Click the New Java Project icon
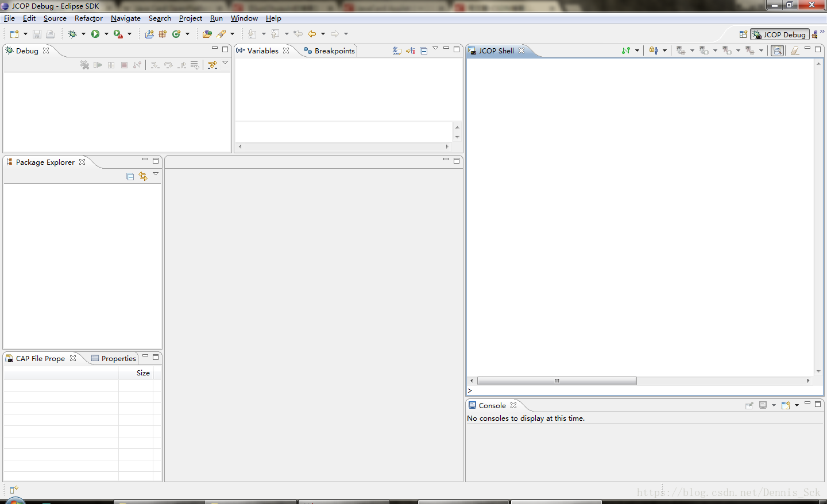Screen dimensions: 827x504 (149, 34)
